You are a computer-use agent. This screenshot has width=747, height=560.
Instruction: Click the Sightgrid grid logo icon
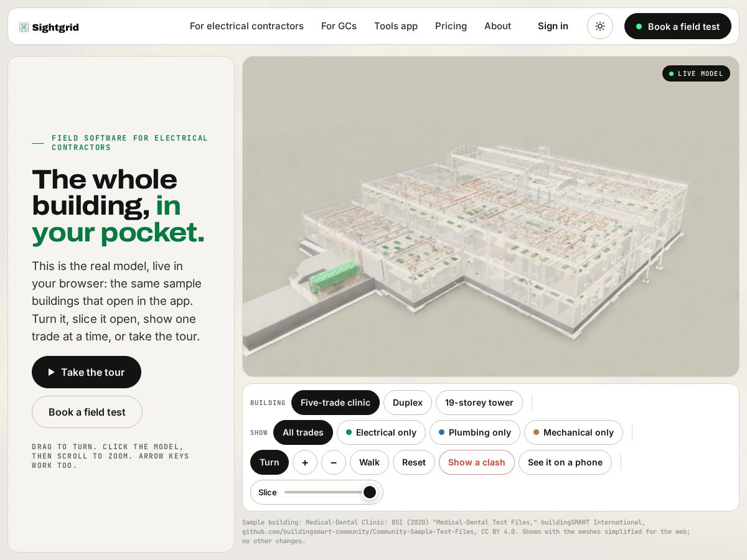24,27
